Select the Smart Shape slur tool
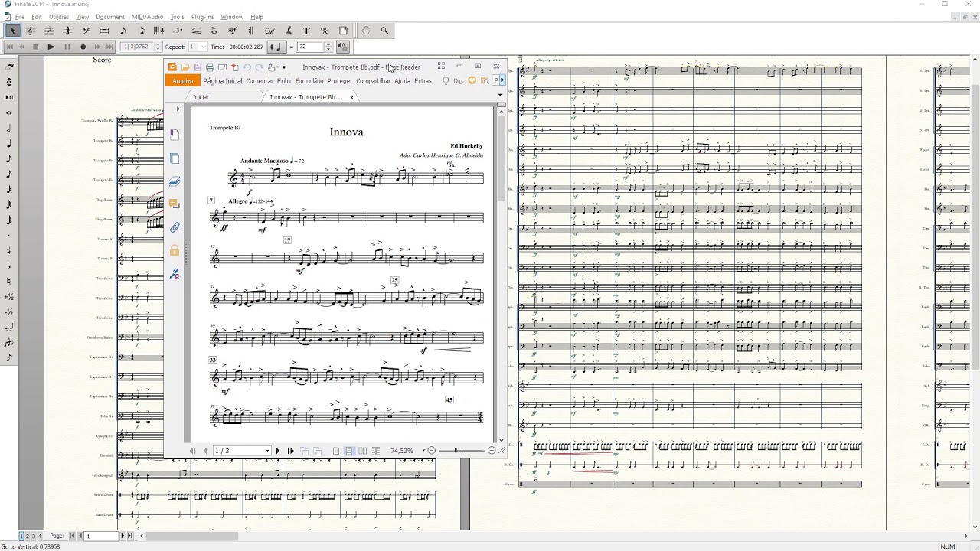Viewport: 980px width, 551px height. point(196,31)
